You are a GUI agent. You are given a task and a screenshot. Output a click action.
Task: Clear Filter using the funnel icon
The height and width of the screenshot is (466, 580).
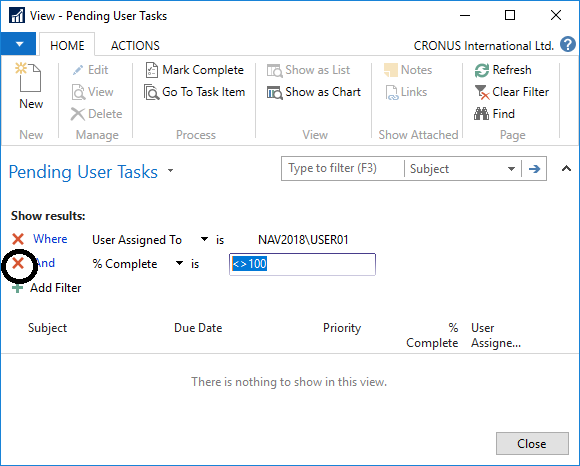click(x=482, y=92)
